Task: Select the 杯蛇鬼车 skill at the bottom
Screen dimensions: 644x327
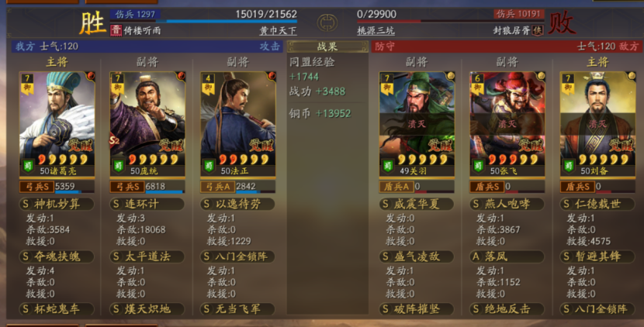Action: pyautogui.click(x=57, y=309)
